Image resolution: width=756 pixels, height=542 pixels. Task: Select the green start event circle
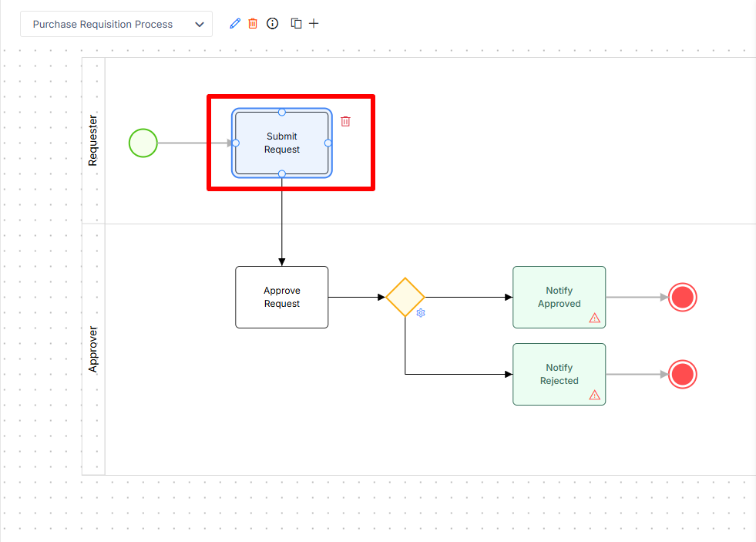point(143,143)
